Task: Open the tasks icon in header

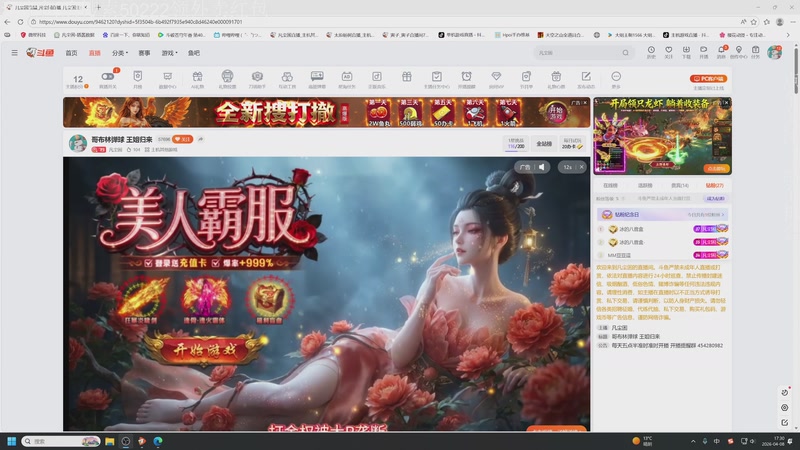Action: 756,52
